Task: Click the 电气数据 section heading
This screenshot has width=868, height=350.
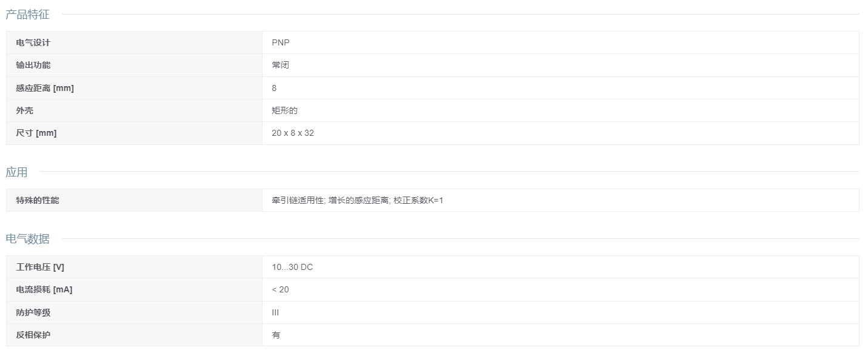Action: click(27, 239)
